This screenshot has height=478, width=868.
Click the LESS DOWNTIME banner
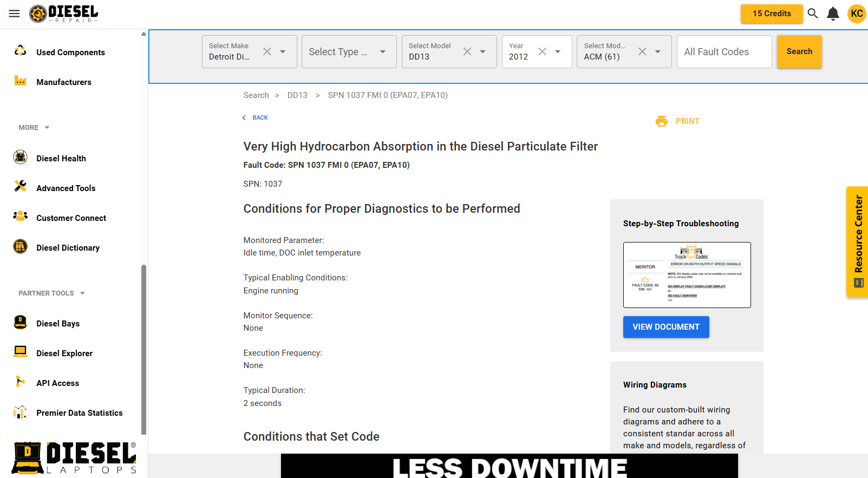(509, 466)
